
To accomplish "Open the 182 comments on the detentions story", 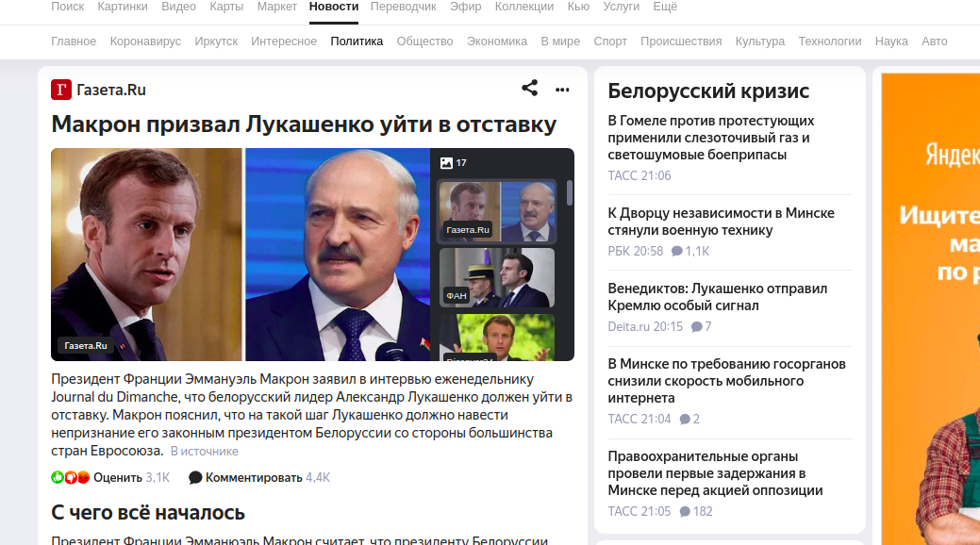I will (x=696, y=512).
